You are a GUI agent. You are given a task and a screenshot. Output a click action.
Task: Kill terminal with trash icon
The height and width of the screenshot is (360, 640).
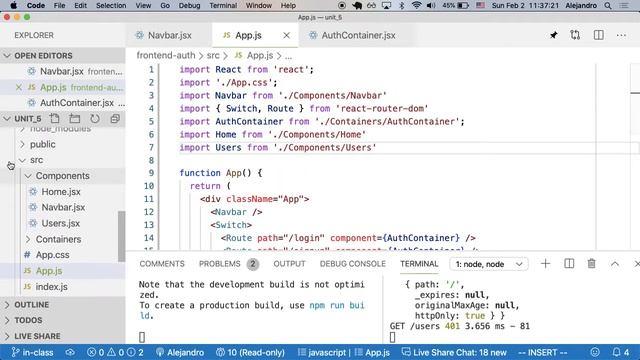591,264
